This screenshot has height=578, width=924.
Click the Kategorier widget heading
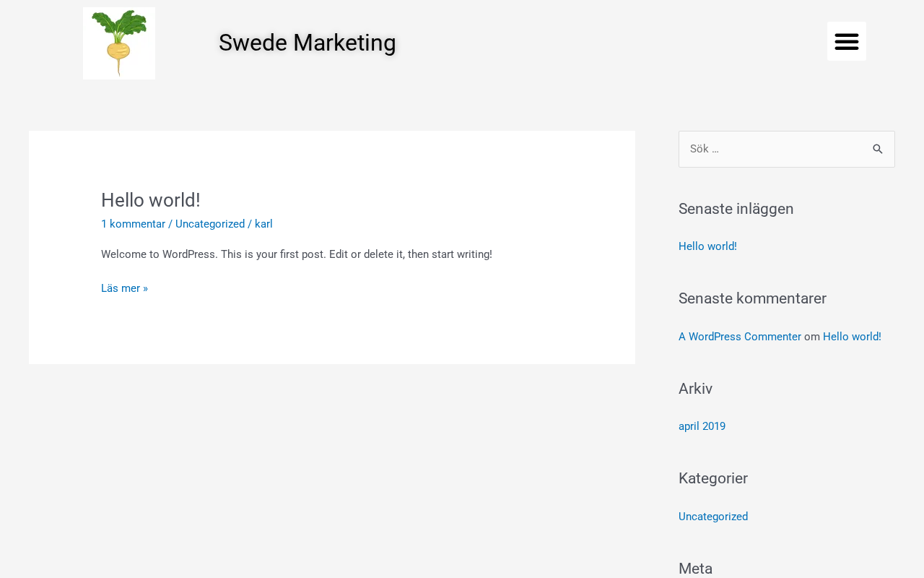point(712,478)
